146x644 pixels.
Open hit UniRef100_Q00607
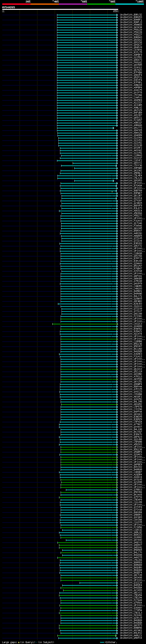point(131,427)
